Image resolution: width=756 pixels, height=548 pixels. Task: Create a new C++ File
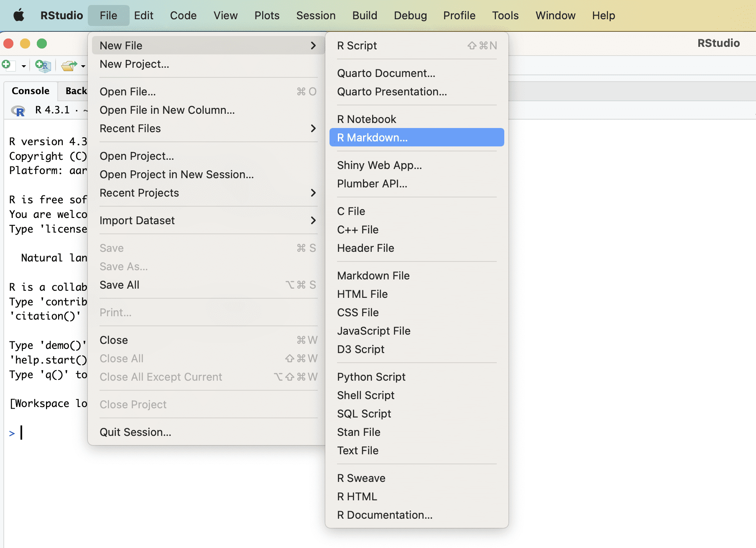click(417, 230)
